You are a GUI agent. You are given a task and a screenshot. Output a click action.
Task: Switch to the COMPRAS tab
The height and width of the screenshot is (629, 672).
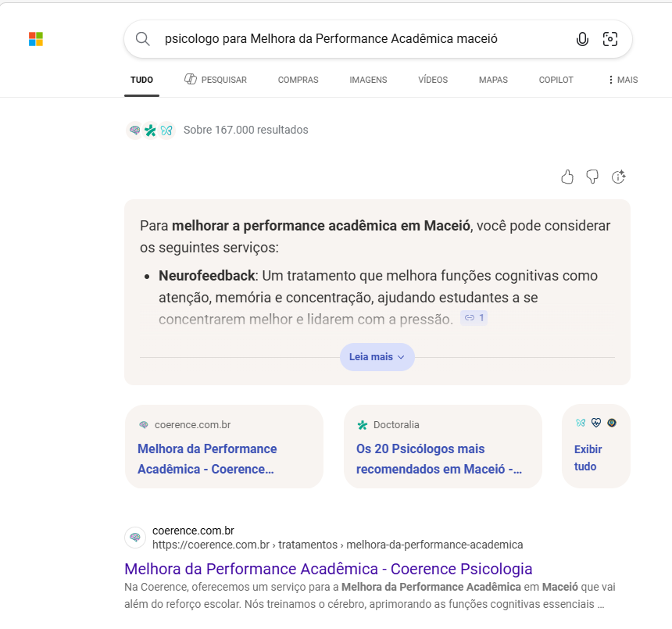[298, 80]
